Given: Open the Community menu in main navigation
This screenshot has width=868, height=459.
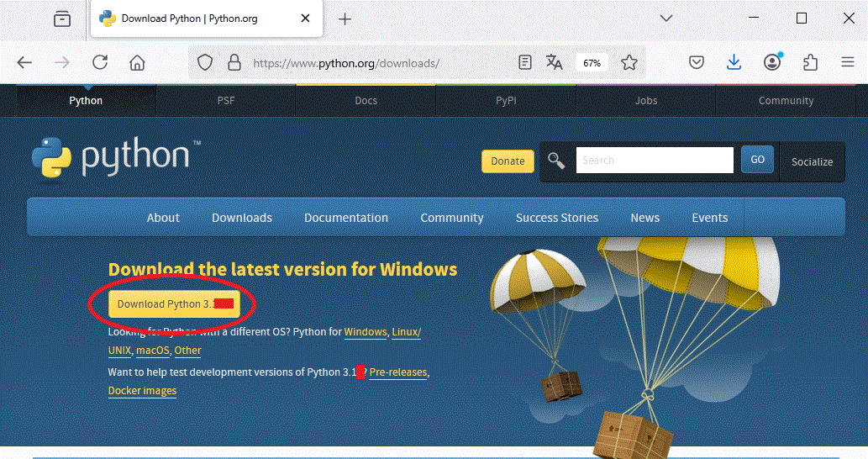Looking at the screenshot, I should coord(452,218).
